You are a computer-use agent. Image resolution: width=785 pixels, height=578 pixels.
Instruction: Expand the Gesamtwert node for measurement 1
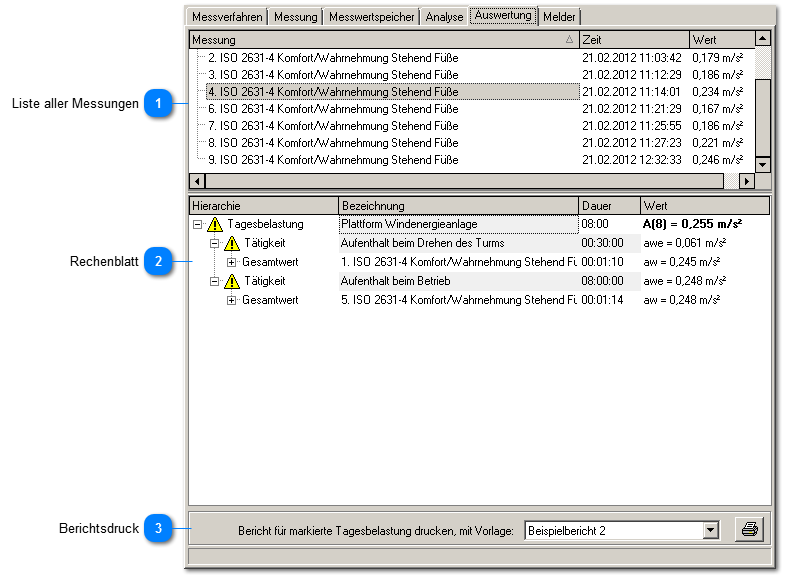pos(231,263)
